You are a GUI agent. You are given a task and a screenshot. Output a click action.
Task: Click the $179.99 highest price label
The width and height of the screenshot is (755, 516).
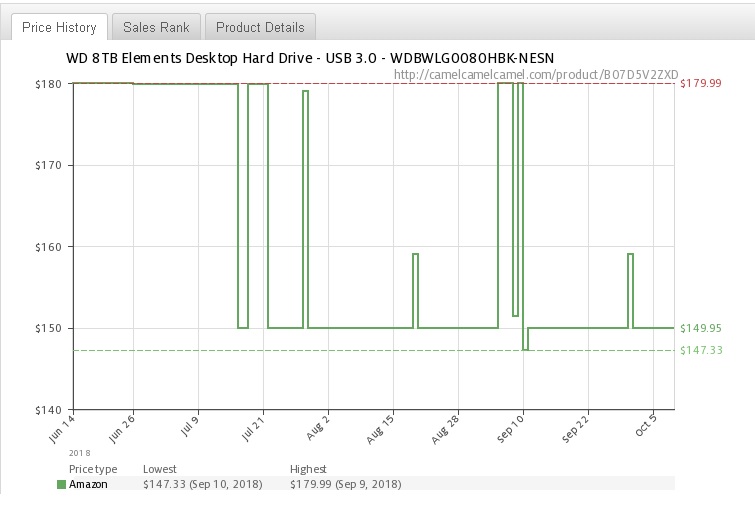click(701, 83)
